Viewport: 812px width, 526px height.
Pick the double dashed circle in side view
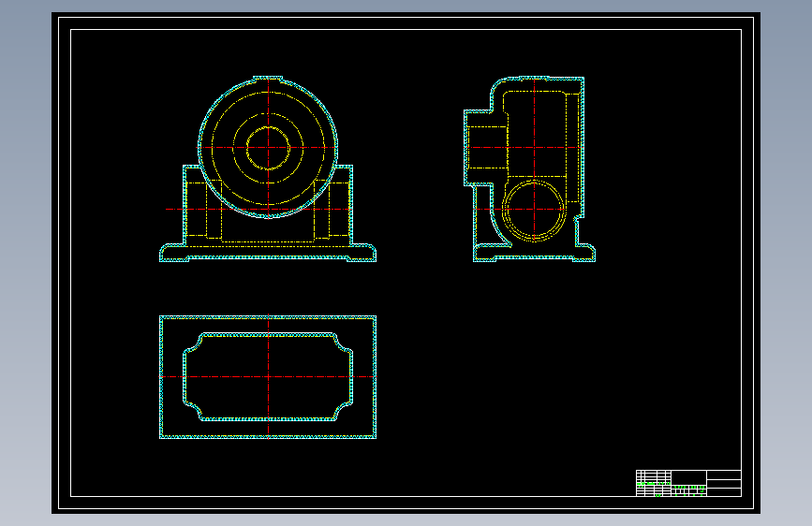coord(534,211)
